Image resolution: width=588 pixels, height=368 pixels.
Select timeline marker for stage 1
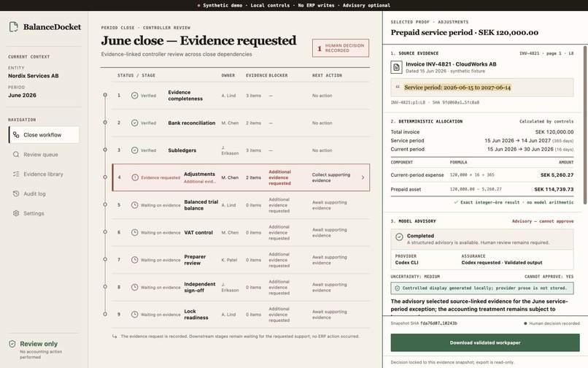(x=105, y=95)
